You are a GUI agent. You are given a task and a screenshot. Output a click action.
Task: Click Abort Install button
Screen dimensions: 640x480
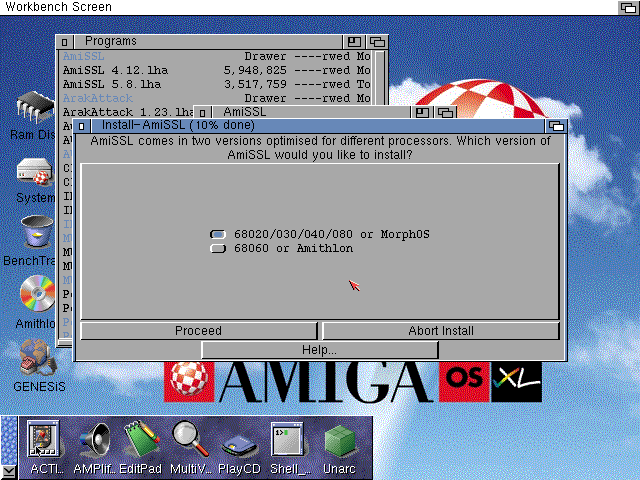[x=441, y=331]
